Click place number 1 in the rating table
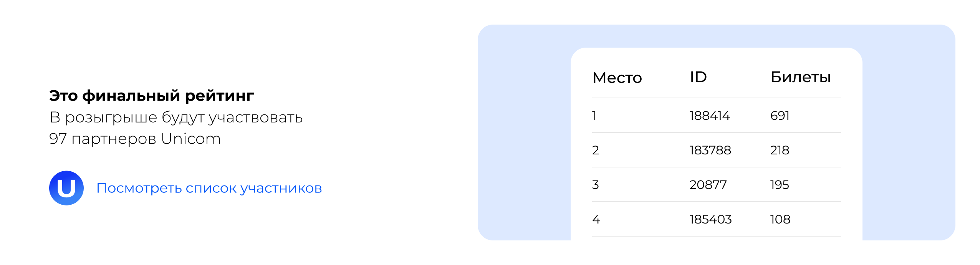The image size is (980, 265). point(594,116)
